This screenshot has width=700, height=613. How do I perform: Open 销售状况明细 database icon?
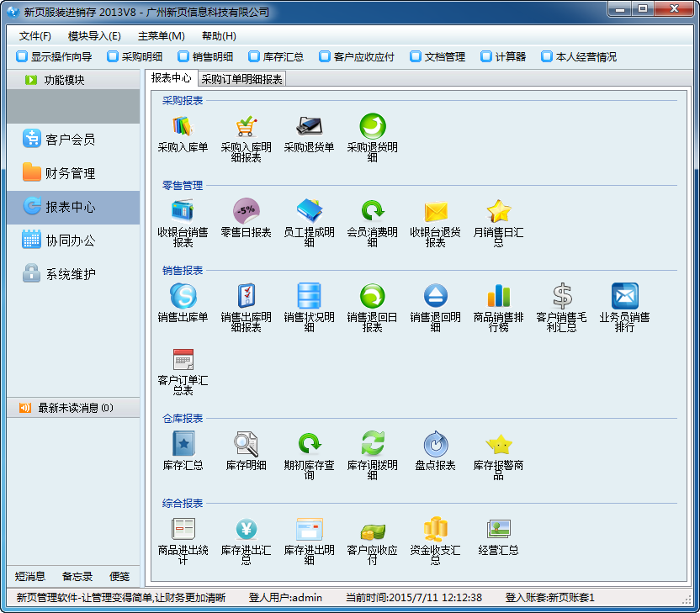309,296
